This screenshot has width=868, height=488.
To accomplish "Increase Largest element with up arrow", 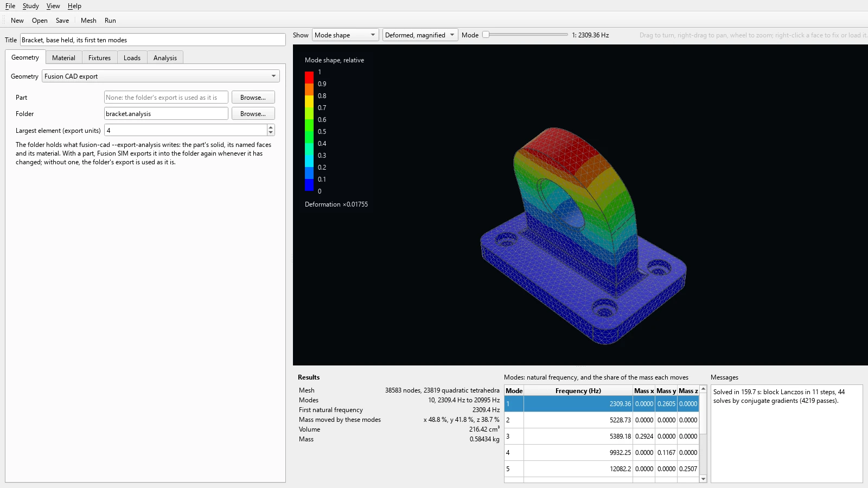I will [x=271, y=127].
